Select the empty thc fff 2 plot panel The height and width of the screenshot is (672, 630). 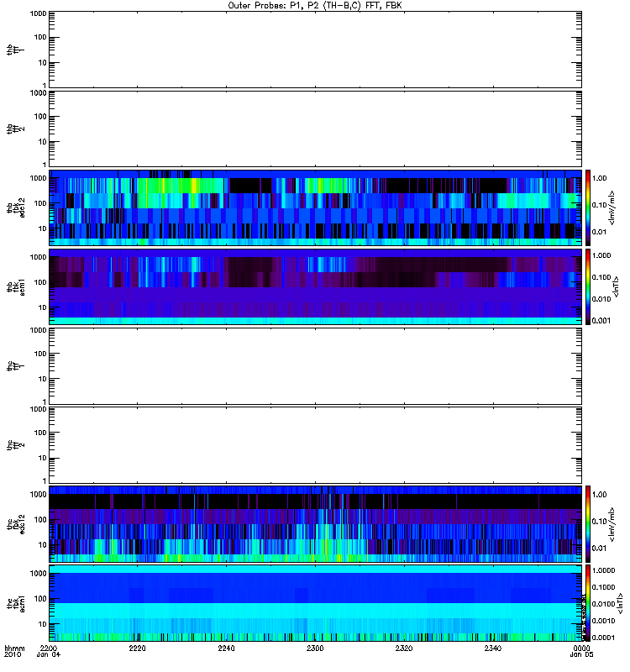tap(316, 445)
